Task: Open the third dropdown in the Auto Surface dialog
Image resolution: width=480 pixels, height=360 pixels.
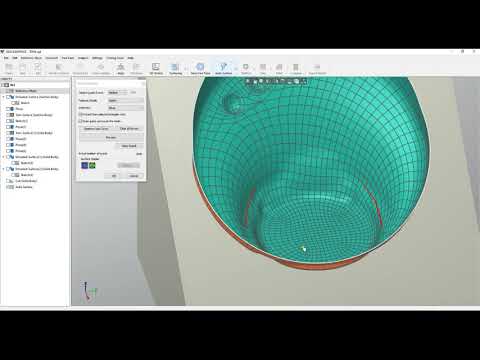Action: pos(126,108)
